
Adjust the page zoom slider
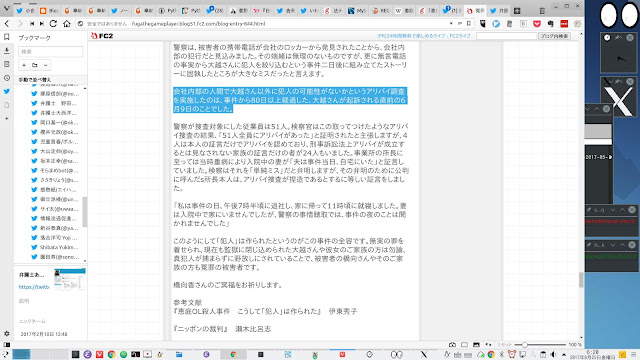pos(525,345)
